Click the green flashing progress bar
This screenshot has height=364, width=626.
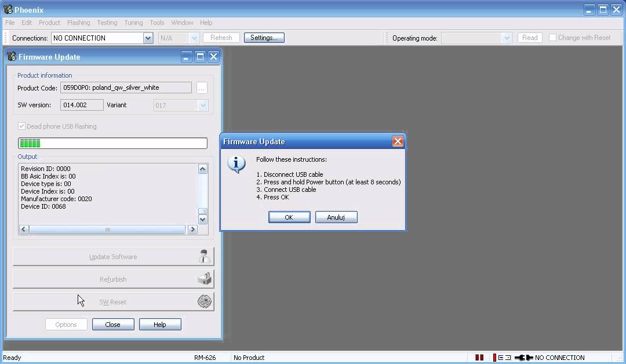112,143
